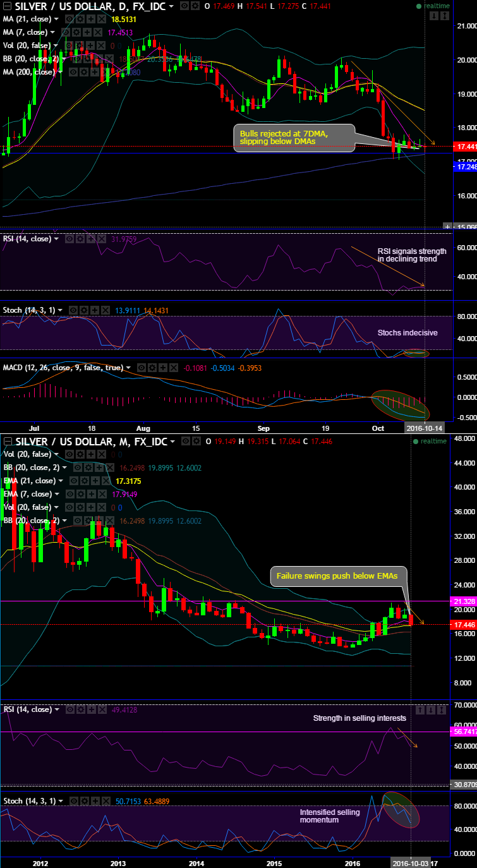Hide monthly EMA (21, close) using eye icon

coord(74,481)
